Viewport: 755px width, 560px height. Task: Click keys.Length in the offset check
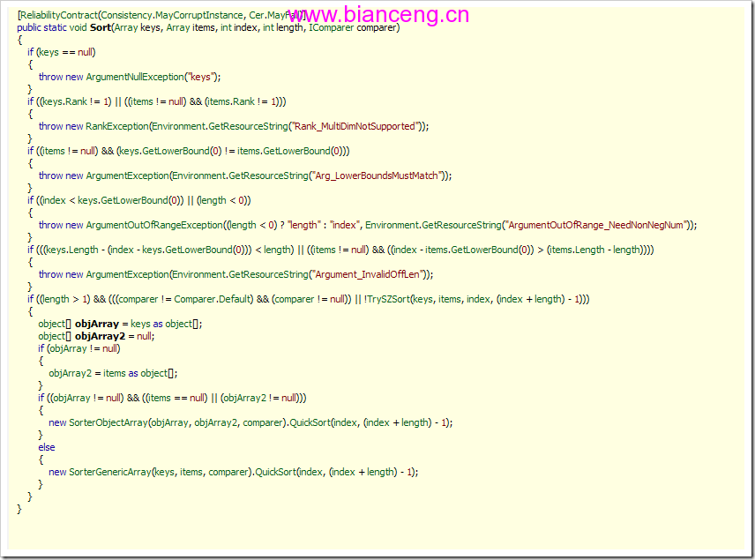[71, 250]
